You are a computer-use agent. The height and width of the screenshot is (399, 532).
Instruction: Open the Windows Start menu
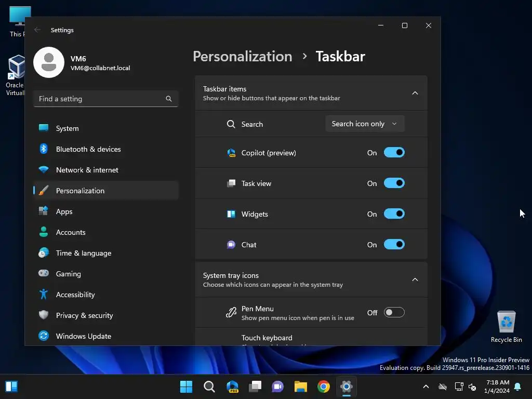coord(186,387)
